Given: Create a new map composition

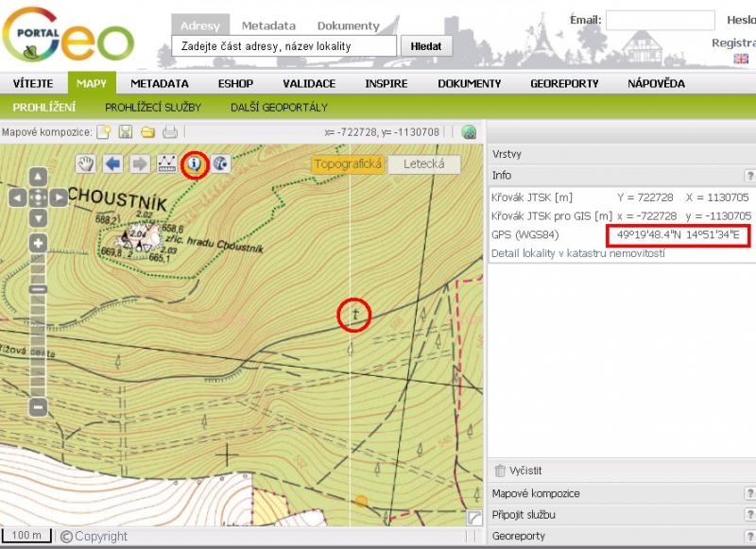Looking at the screenshot, I should click(x=105, y=132).
